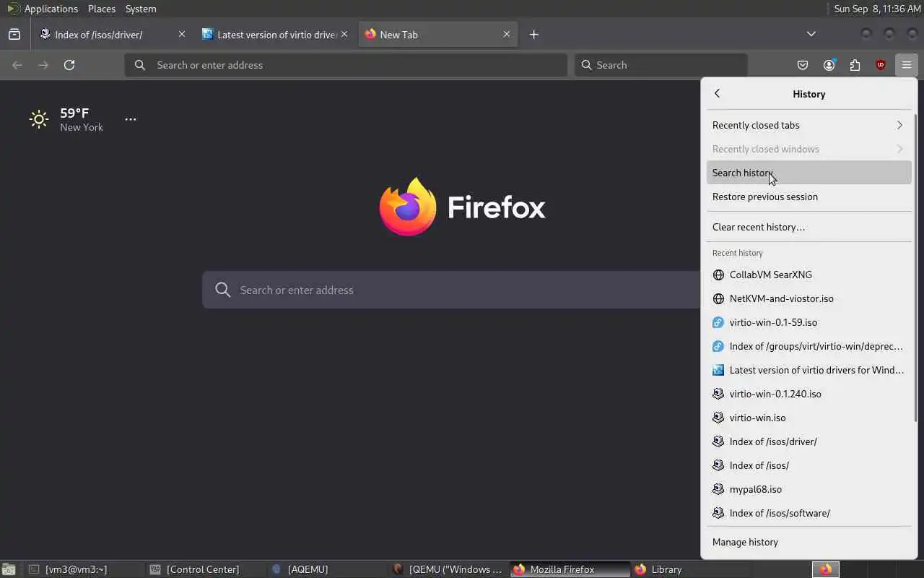
Task: Click the Firefox logo on page
Action: coord(408,207)
